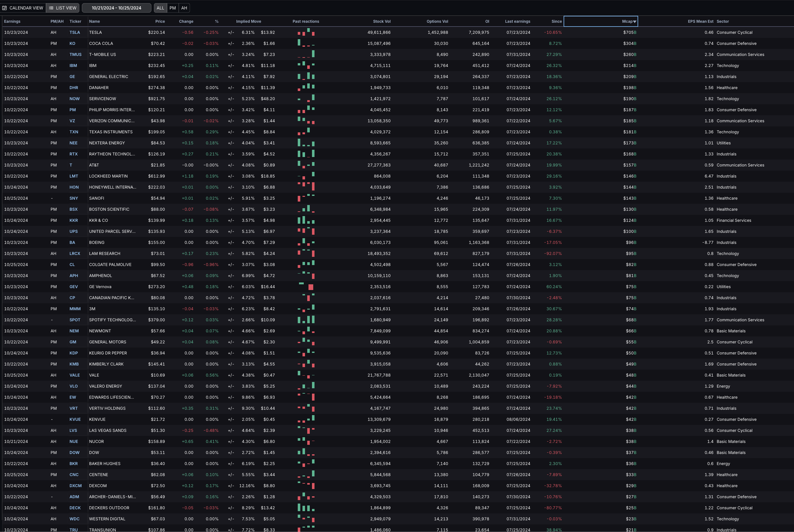The image size is (794, 532).
Task: Select the ALL earnings filter
Action: tap(160, 8)
